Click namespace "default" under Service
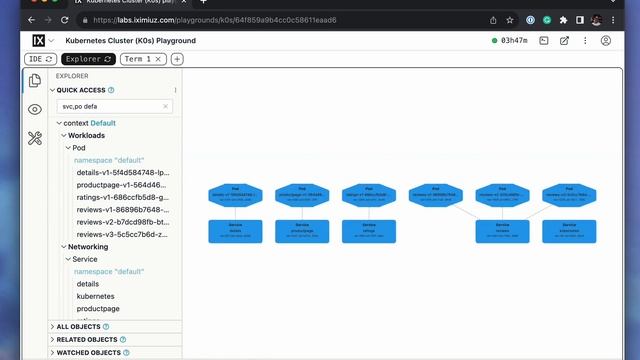The height and width of the screenshot is (360, 640). pyautogui.click(x=109, y=271)
